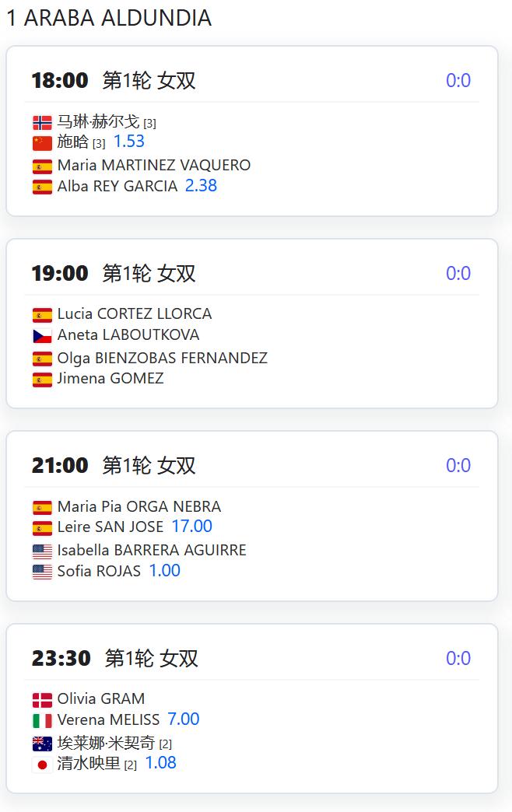Select odds 7.00 for Verena MELISS

coord(184,719)
